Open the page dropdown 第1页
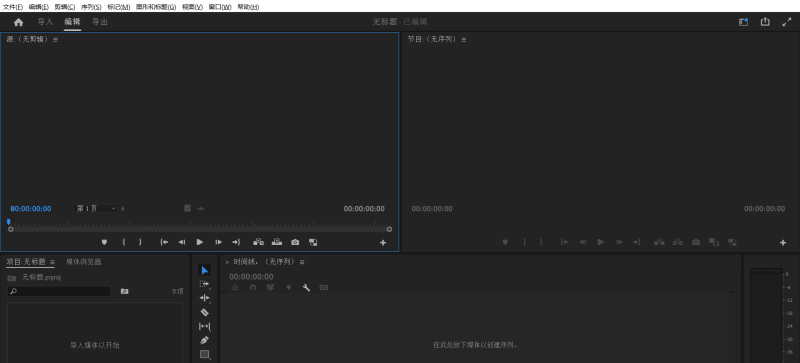 tap(96, 208)
